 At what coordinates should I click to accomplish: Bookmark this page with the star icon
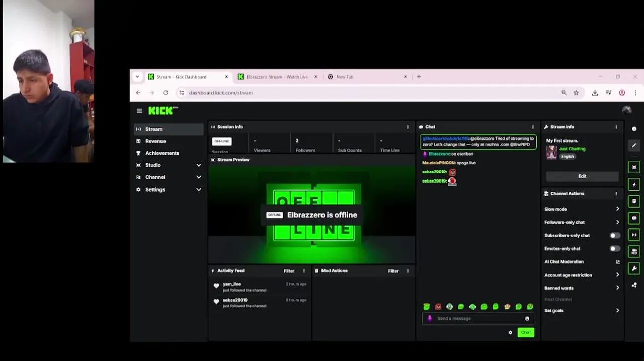(x=576, y=93)
